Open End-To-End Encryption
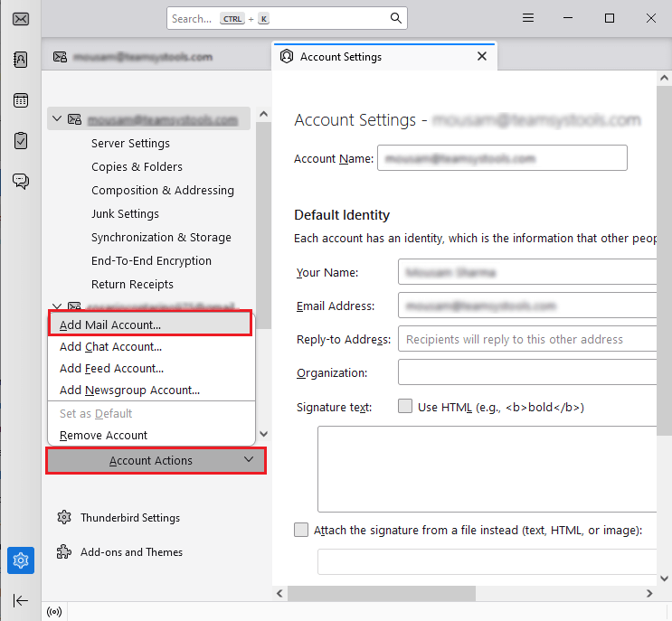 (151, 261)
